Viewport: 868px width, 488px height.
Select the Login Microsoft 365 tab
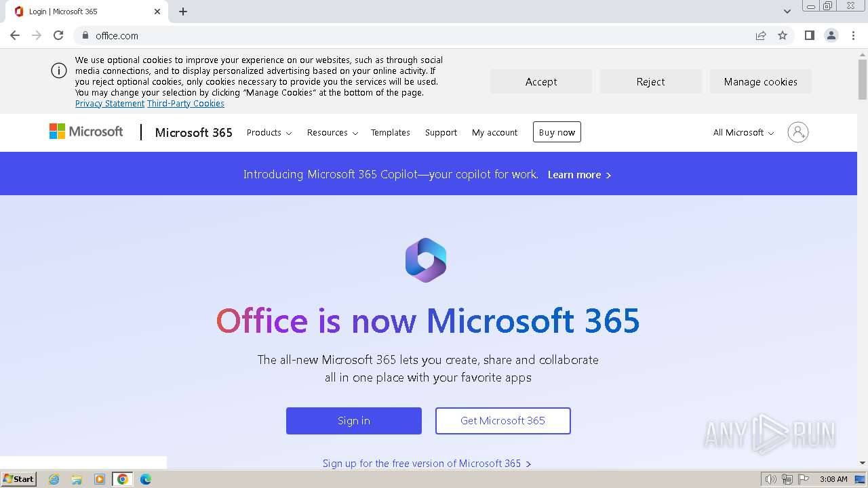coord(88,12)
